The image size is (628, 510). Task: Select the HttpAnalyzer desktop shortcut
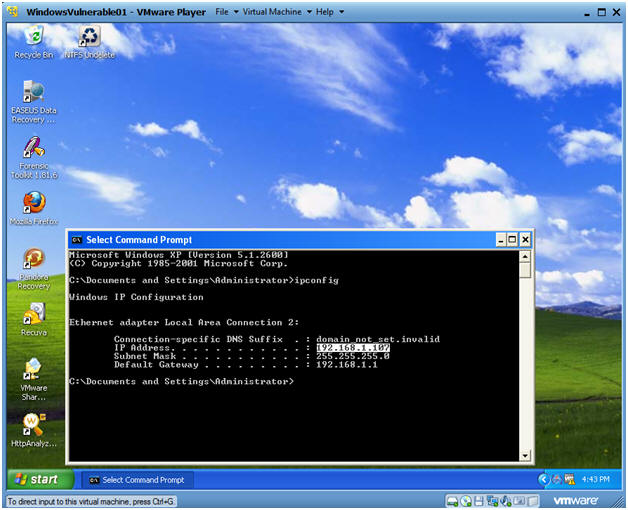pos(34,430)
